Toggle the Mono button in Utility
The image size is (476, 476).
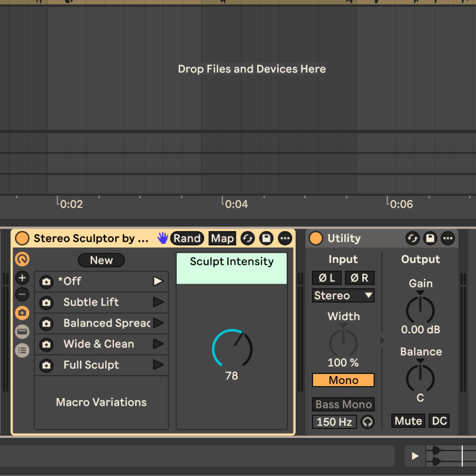click(343, 380)
